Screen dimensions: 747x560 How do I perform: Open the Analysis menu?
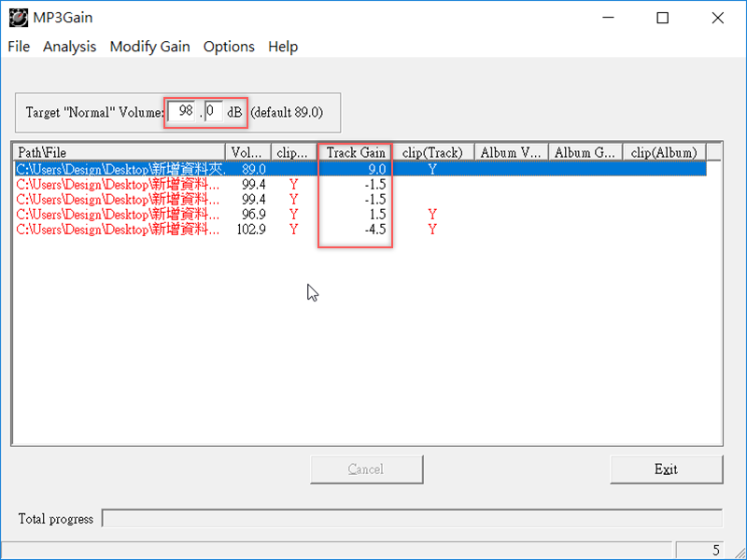click(x=69, y=47)
